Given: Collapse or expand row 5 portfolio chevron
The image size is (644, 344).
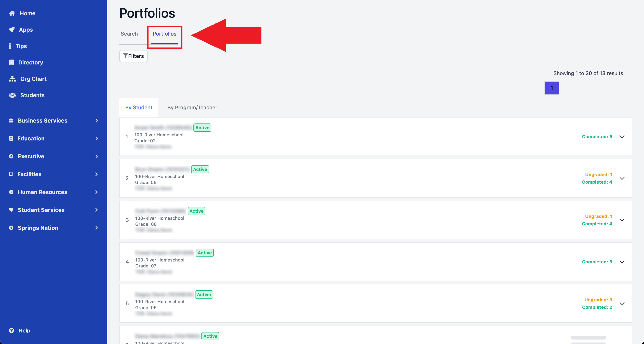Looking at the screenshot, I should pos(622,304).
